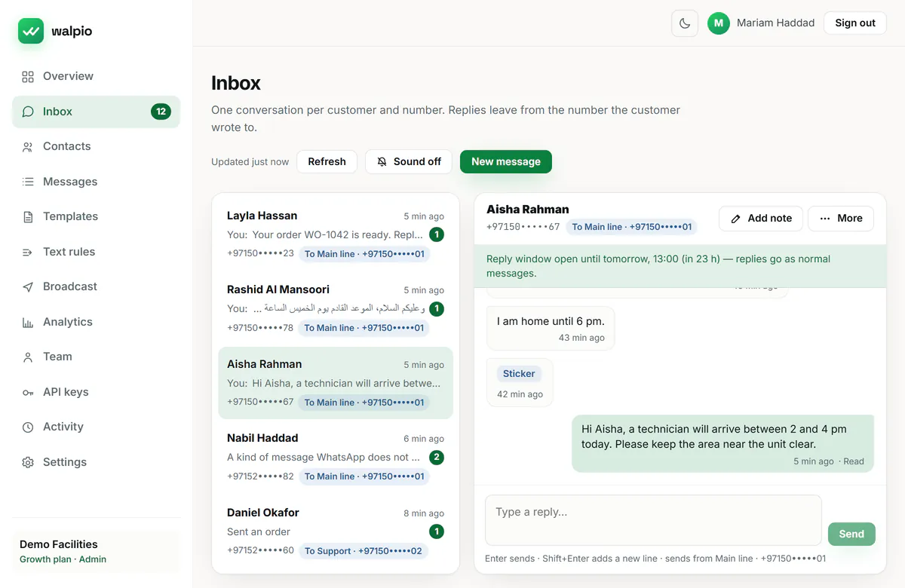The image size is (905, 588).
Task: Focus the Type a reply text box
Action: [653, 520]
